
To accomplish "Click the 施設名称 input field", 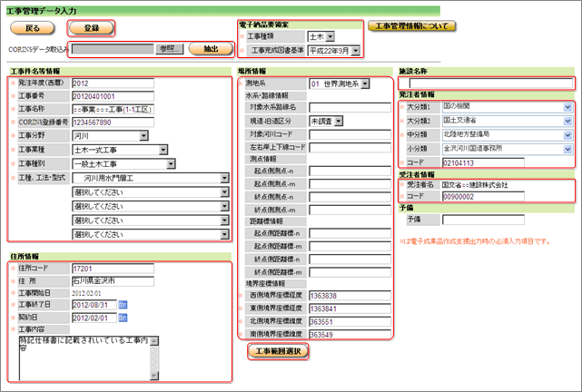I will point(491,83).
